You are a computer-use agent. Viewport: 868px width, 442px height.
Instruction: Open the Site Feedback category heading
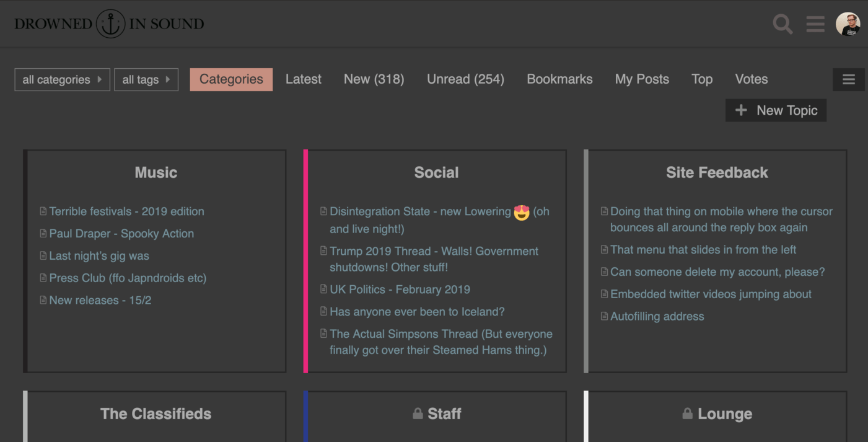pyautogui.click(x=717, y=172)
